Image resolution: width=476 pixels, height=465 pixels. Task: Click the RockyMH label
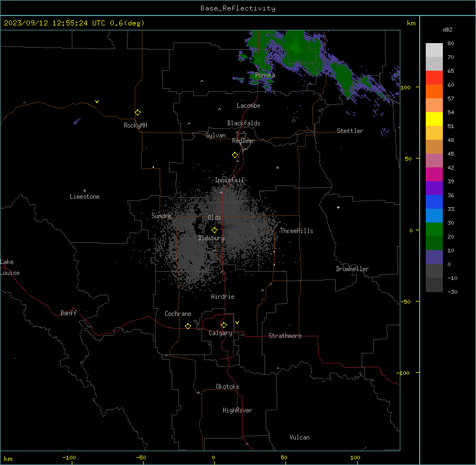coord(135,125)
